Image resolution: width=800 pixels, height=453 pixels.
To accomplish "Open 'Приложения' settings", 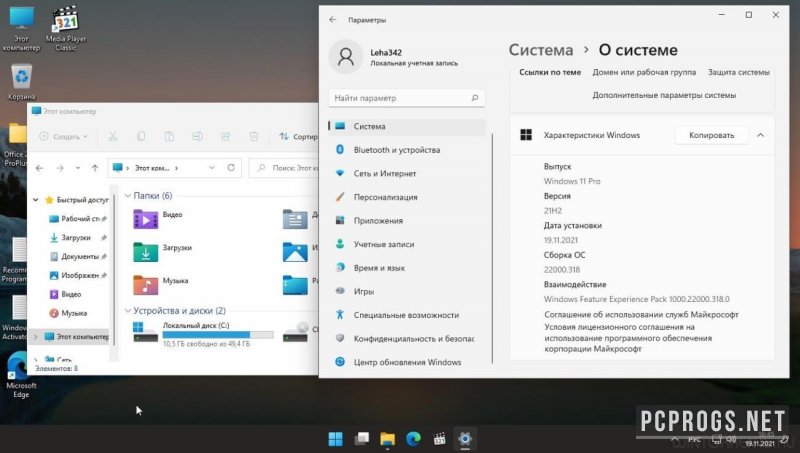I will pos(407,220).
